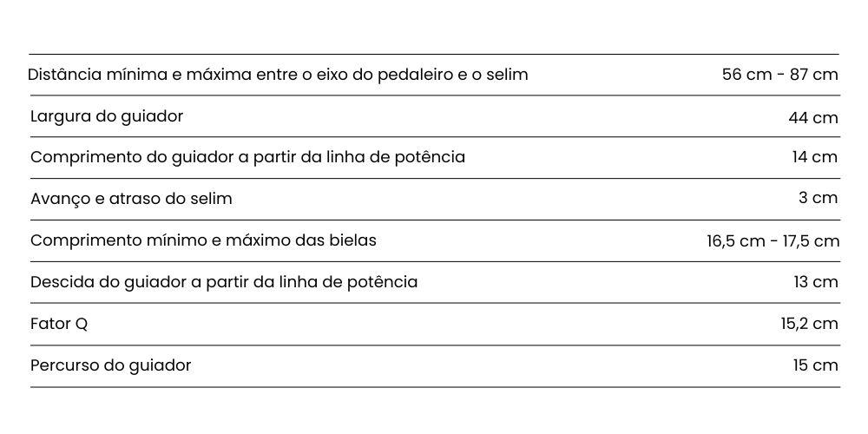Viewport: 868px width, 434px height.
Task: Click the '14 cm' handlebar length value
Action: tap(815, 158)
